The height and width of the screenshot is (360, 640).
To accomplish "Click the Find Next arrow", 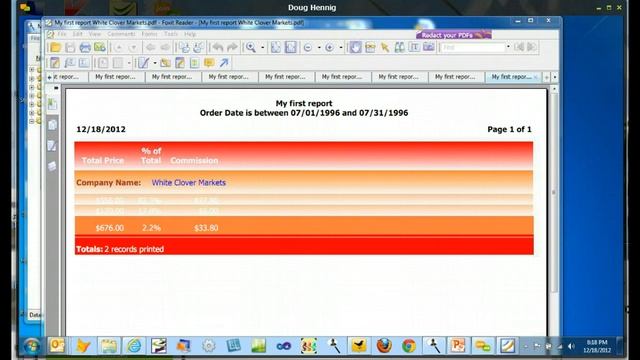I will coord(532,47).
